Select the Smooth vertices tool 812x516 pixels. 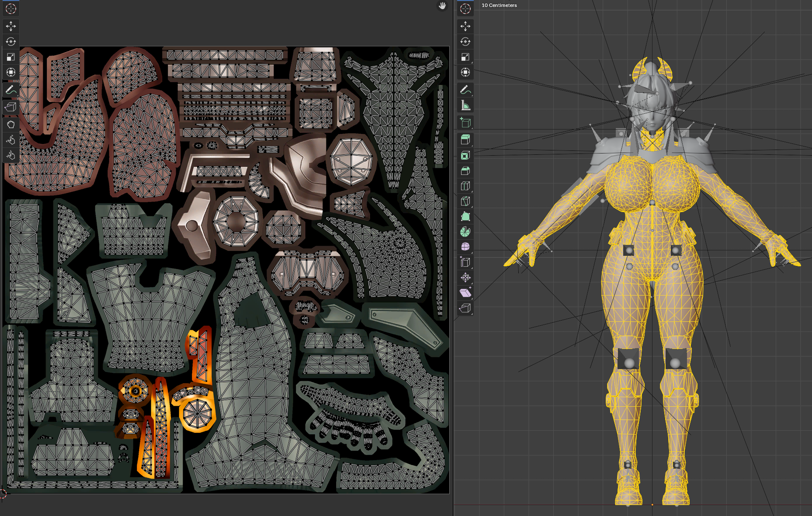click(x=465, y=247)
